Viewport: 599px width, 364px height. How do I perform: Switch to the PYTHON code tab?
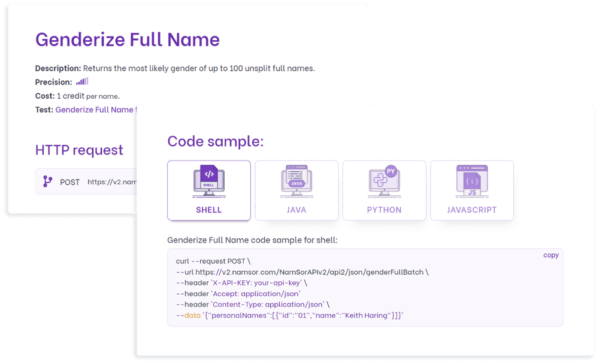click(384, 190)
